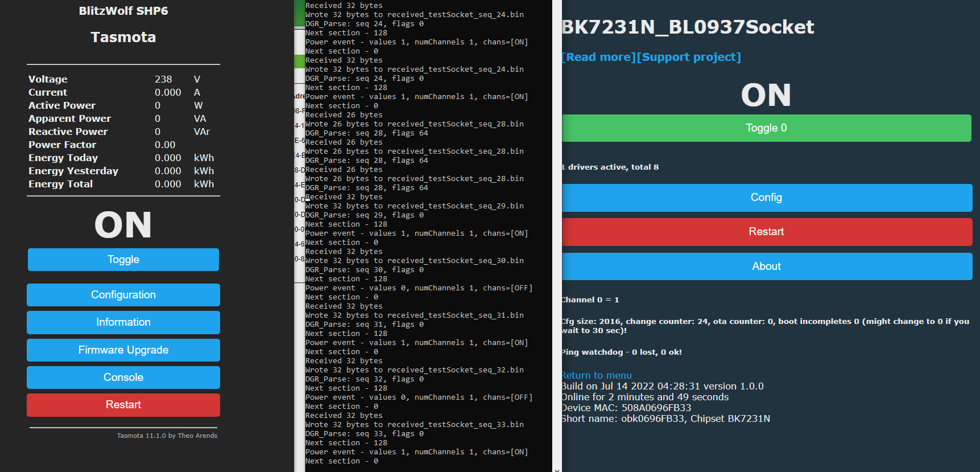This screenshot has width=980, height=472.
Task: Click the 'Channel 0 = 1' text
Action: coord(590,299)
